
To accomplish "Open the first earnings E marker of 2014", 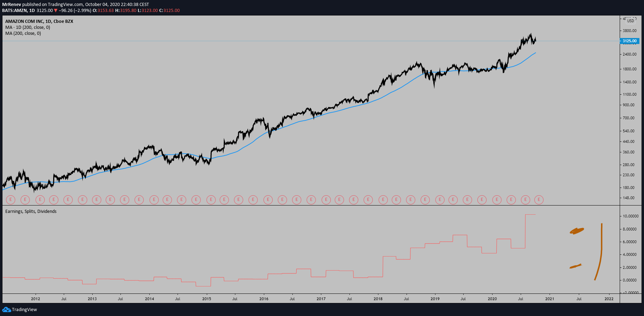I will point(154,200).
